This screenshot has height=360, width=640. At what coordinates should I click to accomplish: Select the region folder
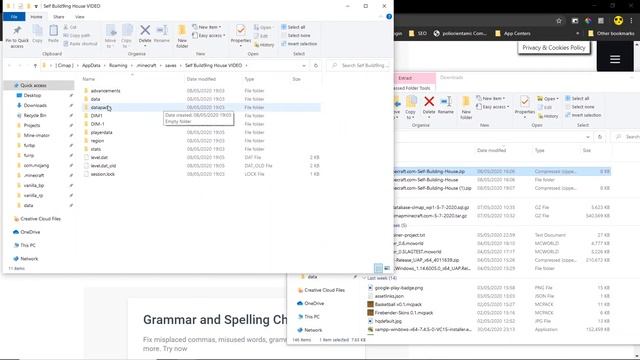tap(97, 141)
